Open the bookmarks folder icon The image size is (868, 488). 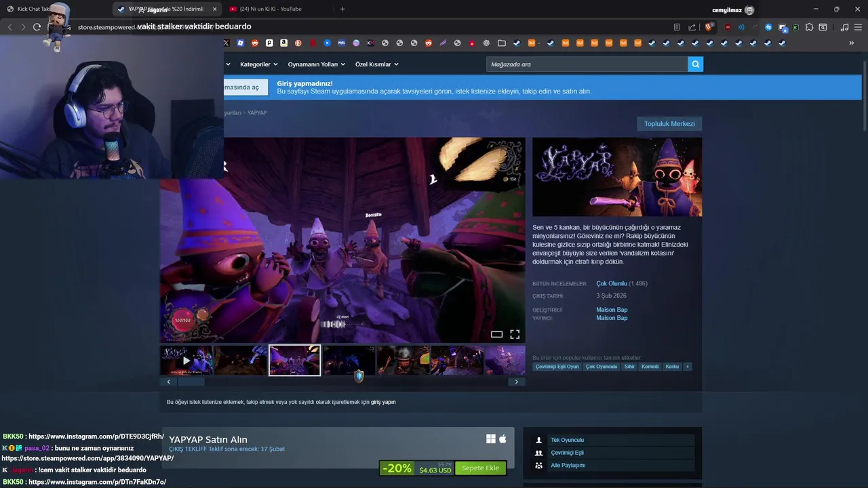502,43
